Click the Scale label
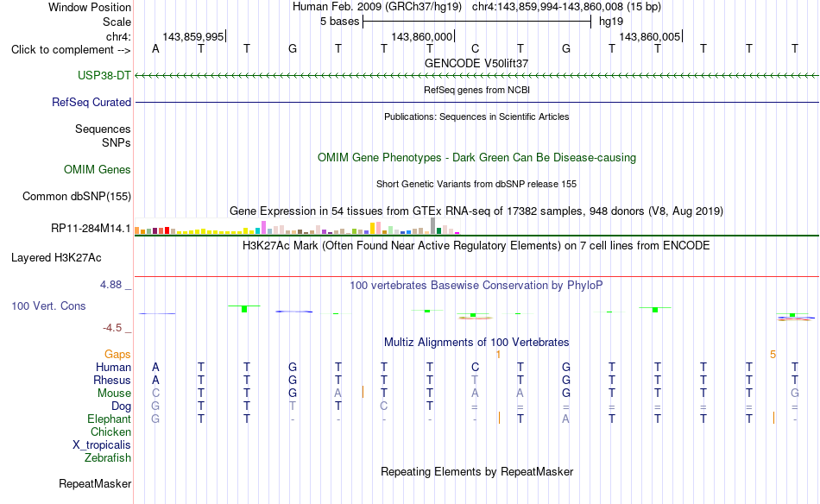The width and height of the screenshot is (820, 504). (x=117, y=22)
